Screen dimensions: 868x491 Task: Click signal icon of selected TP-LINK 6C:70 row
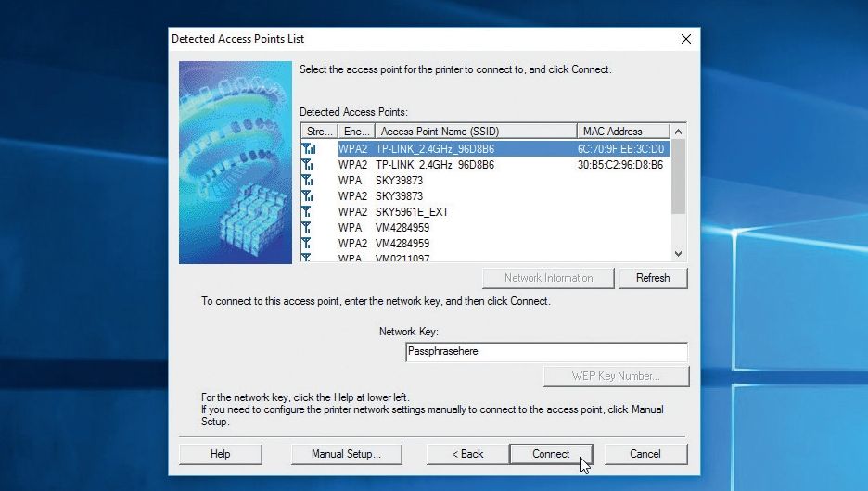pyautogui.click(x=309, y=149)
